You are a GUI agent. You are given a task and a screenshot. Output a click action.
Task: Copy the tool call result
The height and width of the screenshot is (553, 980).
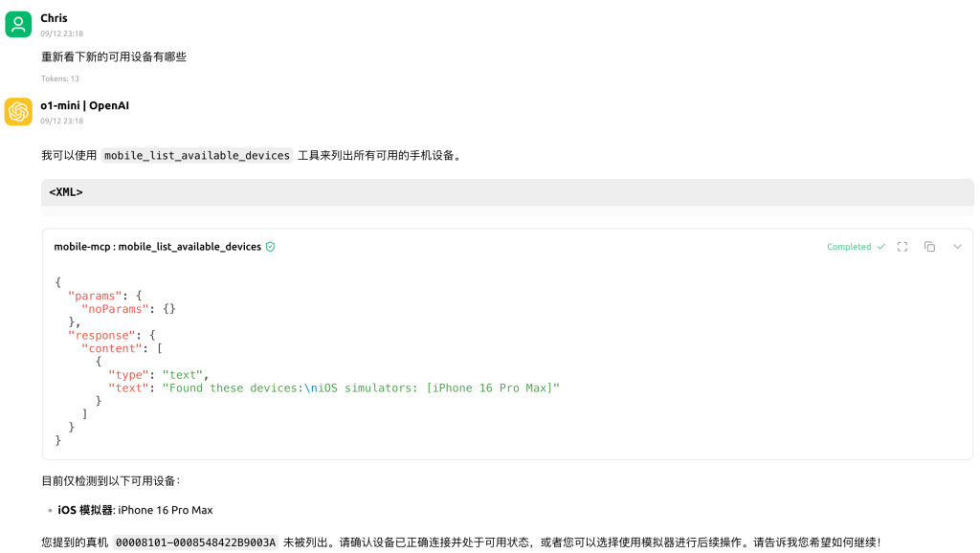tap(929, 247)
